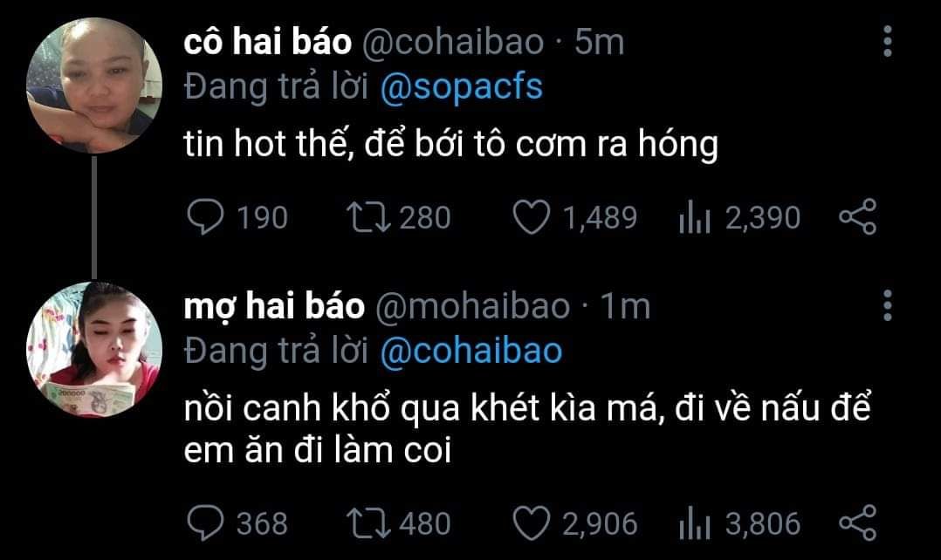Like mợ hai báo's tweet
Viewport: 941px width, 560px height.
pyautogui.click(x=531, y=523)
